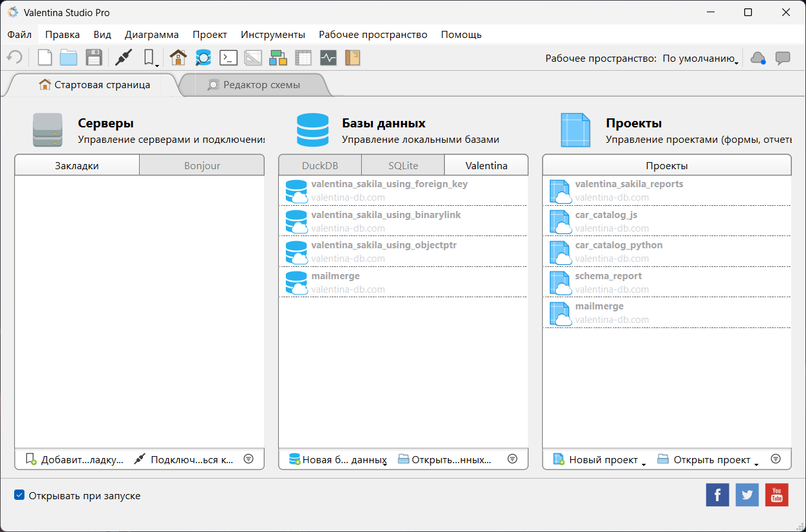Expand the bookmarks toolbar dropdown
This screenshot has width=806, height=532.
(x=150, y=59)
